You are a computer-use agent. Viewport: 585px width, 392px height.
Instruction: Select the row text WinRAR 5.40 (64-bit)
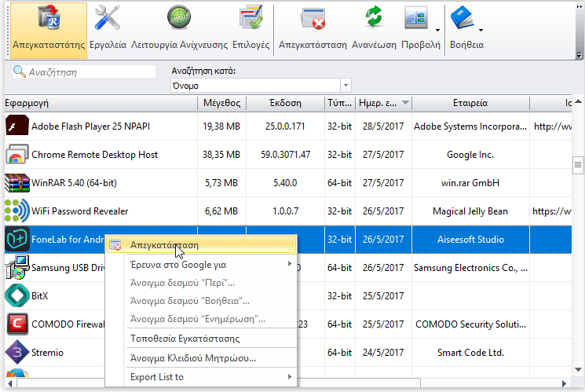[75, 183]
